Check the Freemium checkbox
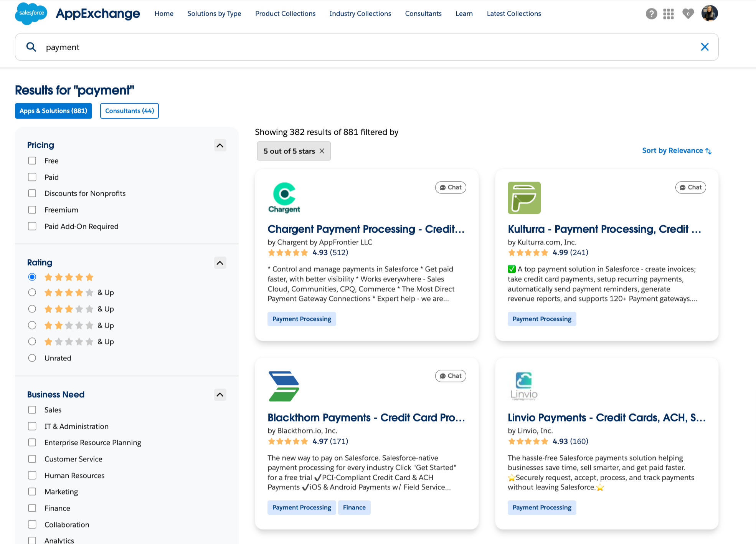The height and width of the screenshot is (544, 756). tap(32, 210)
